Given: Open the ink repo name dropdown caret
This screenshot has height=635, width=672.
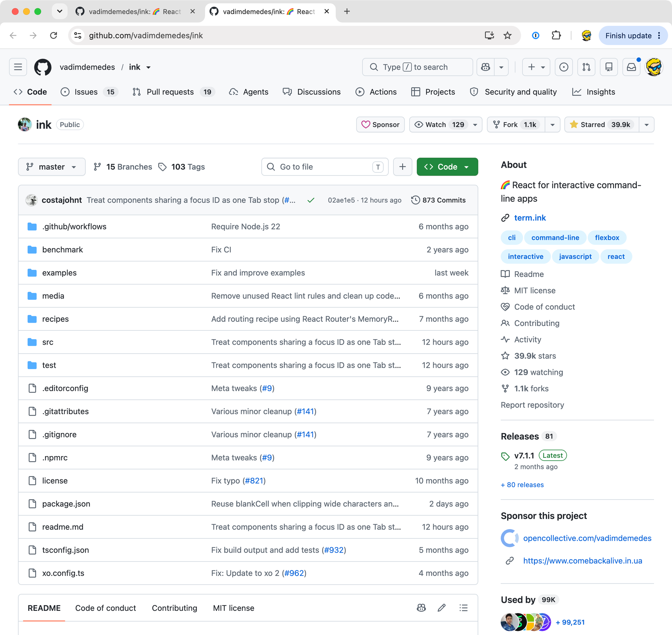Looking at the screenshot, I should point(148,67).
